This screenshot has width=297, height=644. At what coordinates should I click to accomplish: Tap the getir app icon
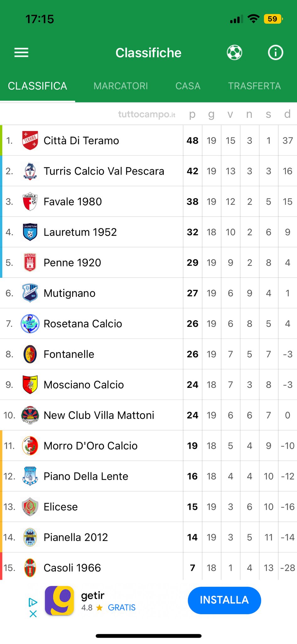(59, 600)
